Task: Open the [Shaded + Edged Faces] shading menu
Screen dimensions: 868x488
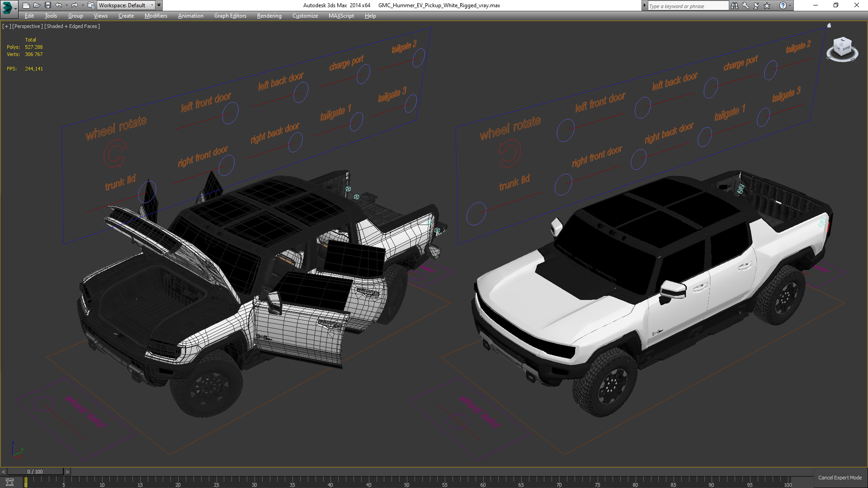Action: pyautogui.click(x=72, y=26)
